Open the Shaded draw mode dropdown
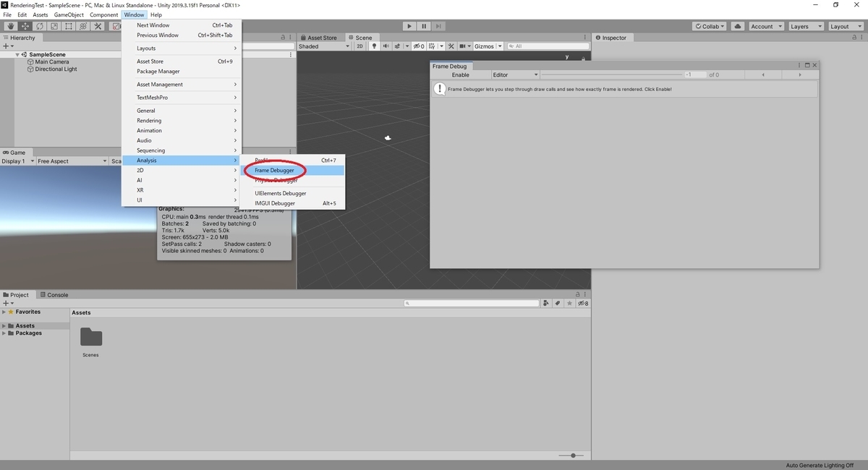 [x=323, y=46]
